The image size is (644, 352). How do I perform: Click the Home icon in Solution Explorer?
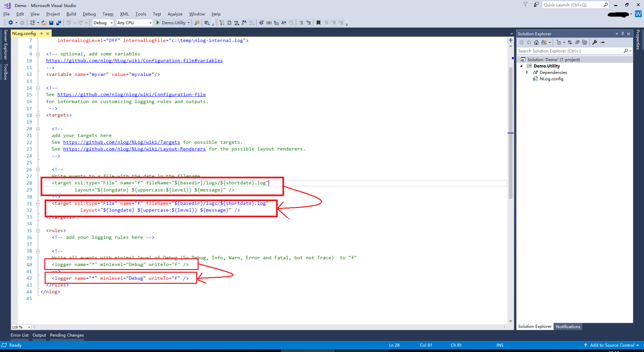pyautogui.click(x=536, y=42)
